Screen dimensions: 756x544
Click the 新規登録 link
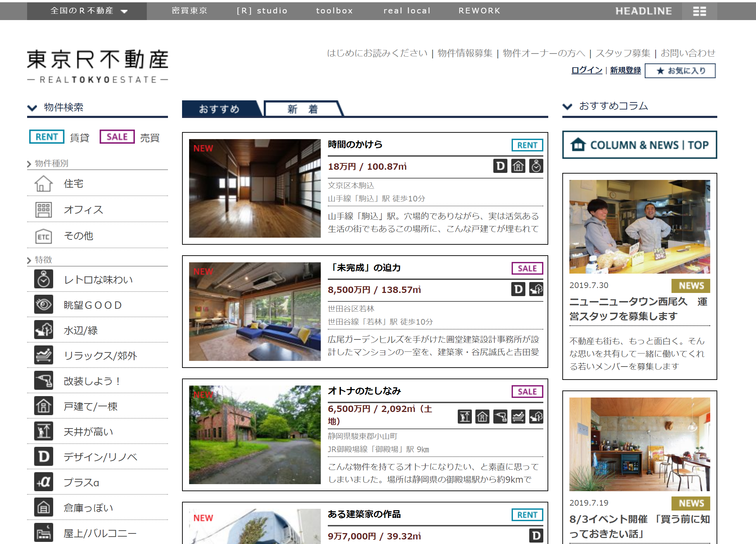(x=625, y=70)
